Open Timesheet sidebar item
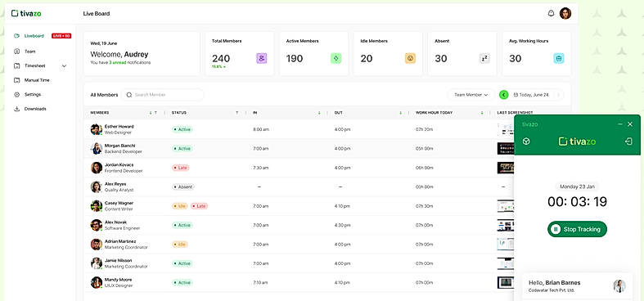The width and height of the screenshot is (644, 301). 34,65
